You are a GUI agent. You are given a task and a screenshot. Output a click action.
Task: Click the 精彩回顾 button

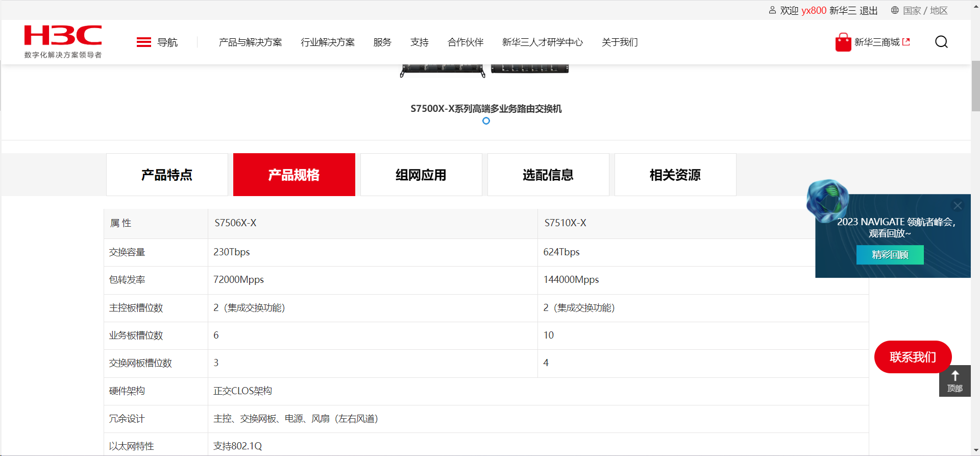890,255
